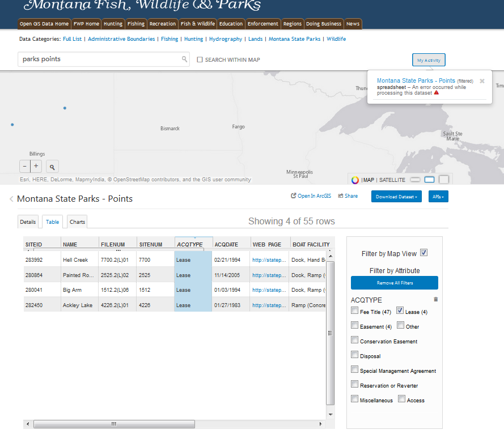504x438 pixels.
Task: Open the APIs dropdown menu
Action: [x=438, y=197]
